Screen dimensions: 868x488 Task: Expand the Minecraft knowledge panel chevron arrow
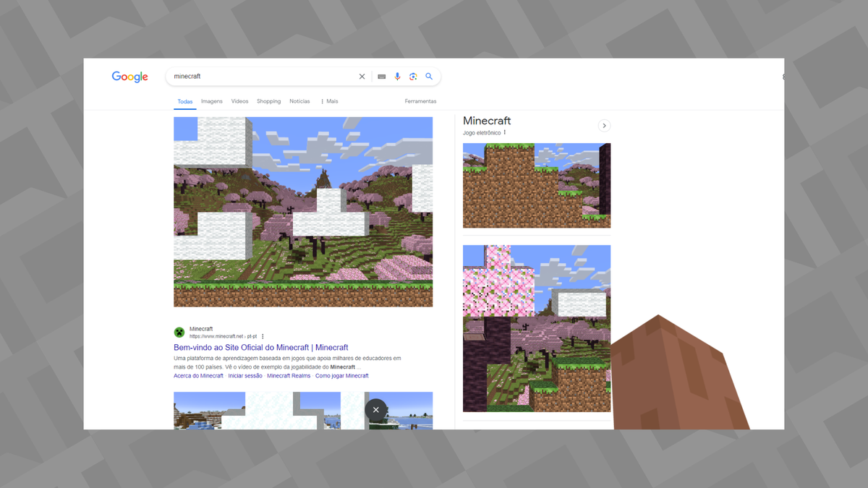click(x=604, y=125)
